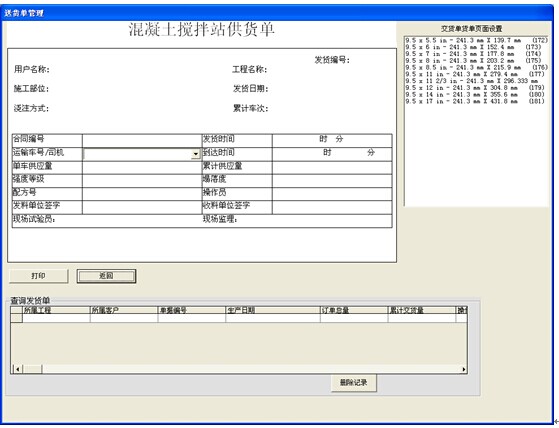Click the 累计交货量 column header
559x428 pixels.
point(422,310)
